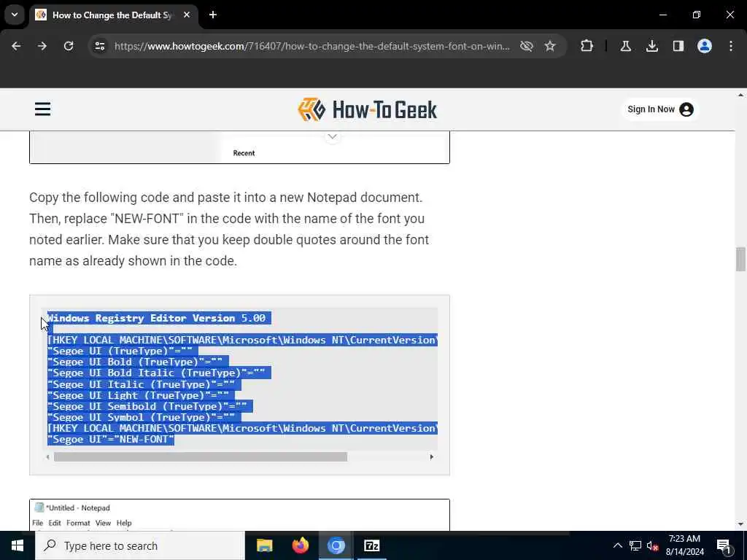Click Sign In Now button
Screen dimensions: 747x560
click(660, 109)
